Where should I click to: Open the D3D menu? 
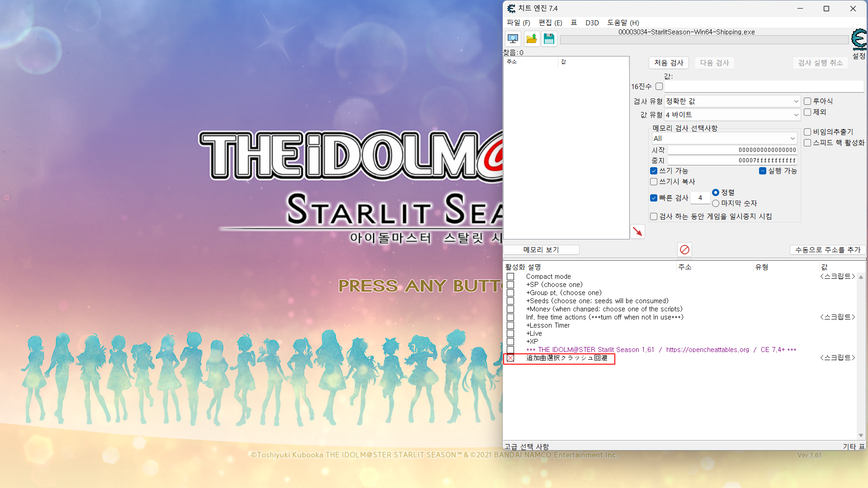(x=592, y=23)
